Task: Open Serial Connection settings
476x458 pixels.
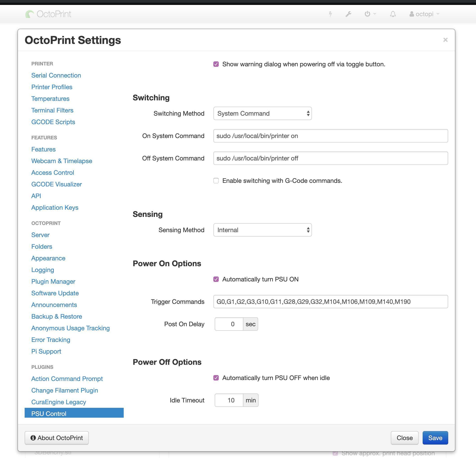Action: pos(56,75)
